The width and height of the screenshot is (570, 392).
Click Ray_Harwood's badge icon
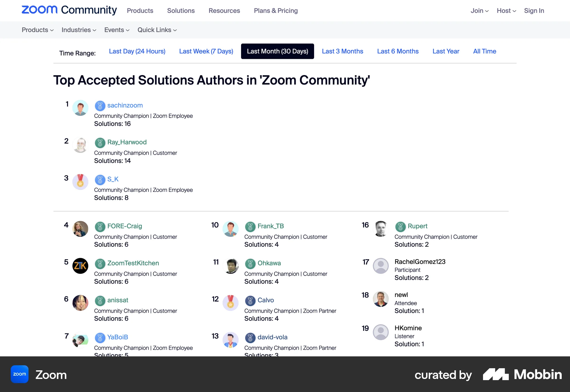click(x=100, y=143)
